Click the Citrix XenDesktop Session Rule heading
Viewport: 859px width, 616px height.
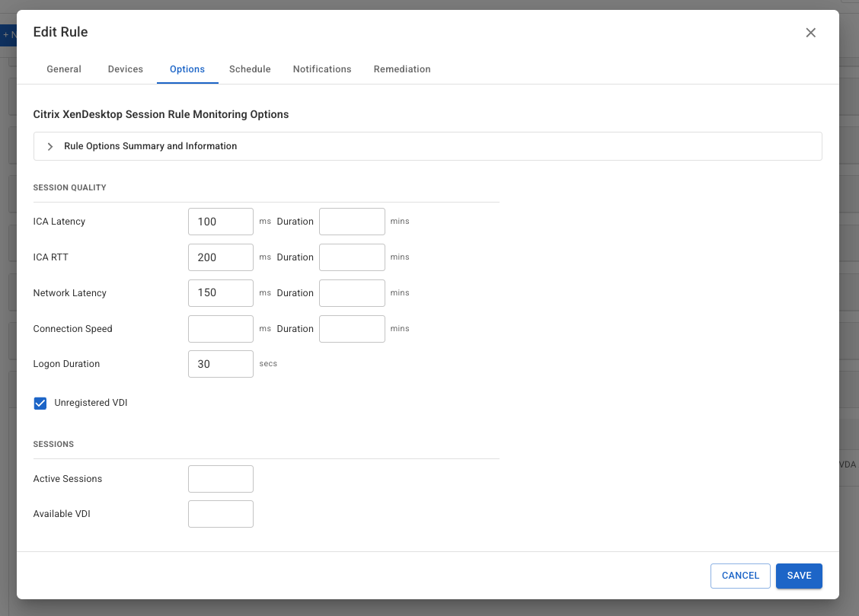[161, 114]
